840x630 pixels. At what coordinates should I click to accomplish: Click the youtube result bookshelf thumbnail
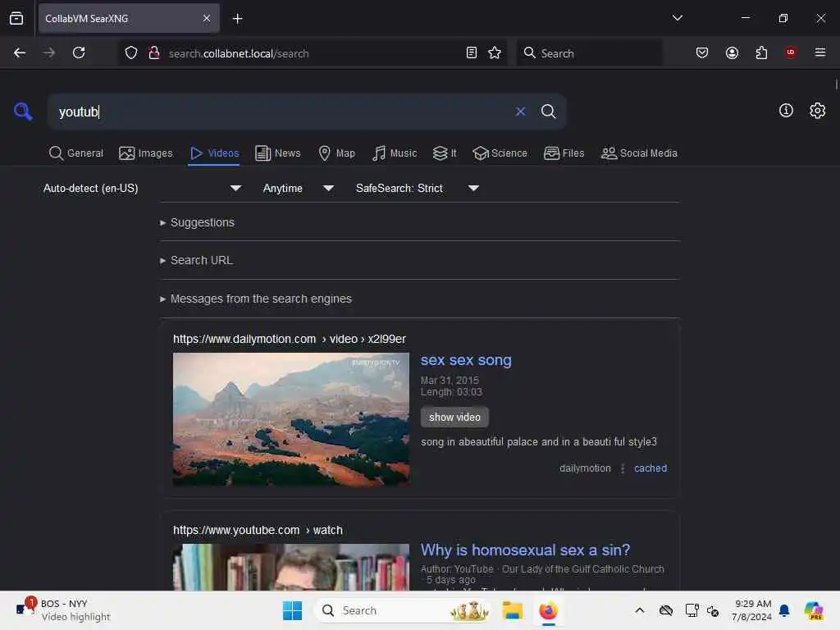point(291,568)
